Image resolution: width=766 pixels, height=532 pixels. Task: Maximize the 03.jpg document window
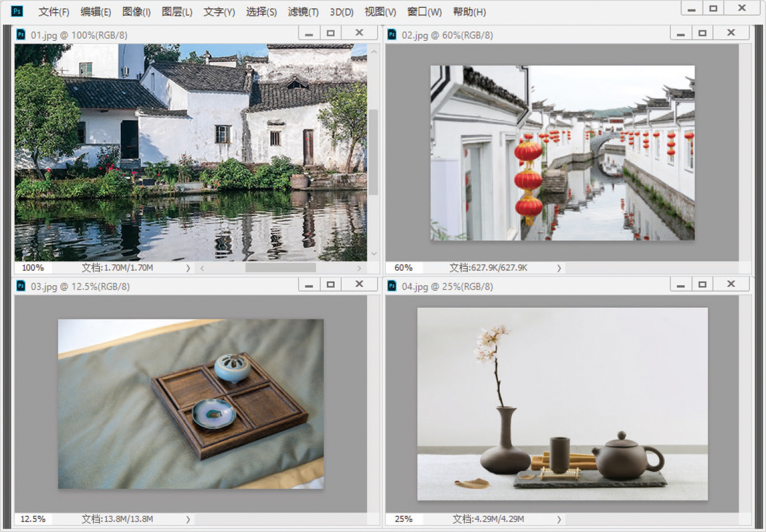331,284
